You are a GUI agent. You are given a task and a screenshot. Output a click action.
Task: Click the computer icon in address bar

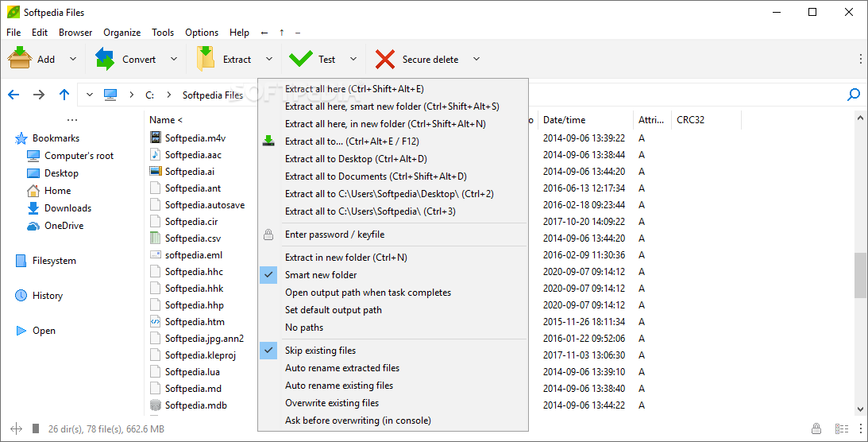110,95
